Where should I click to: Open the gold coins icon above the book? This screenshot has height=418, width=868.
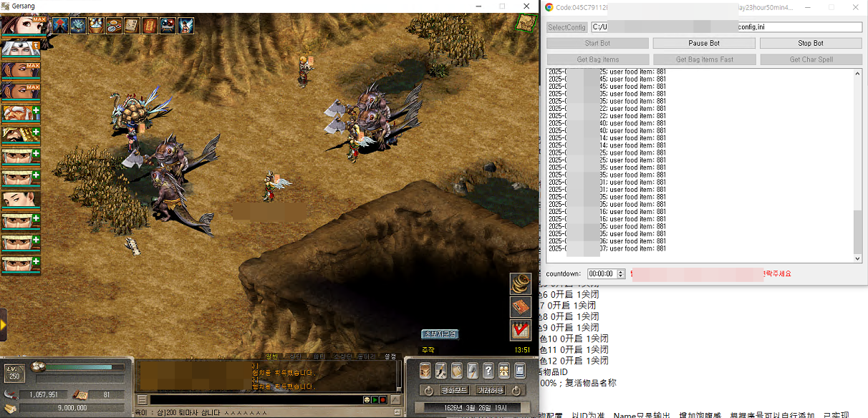click(x=521, y=283)
